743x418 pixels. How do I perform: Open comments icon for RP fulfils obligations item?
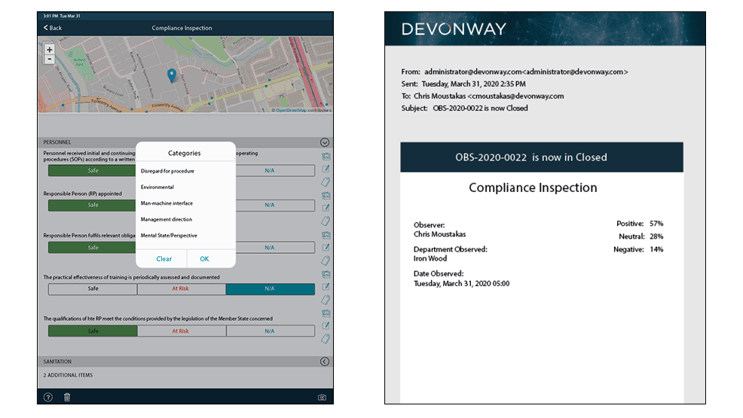(326, 235)
